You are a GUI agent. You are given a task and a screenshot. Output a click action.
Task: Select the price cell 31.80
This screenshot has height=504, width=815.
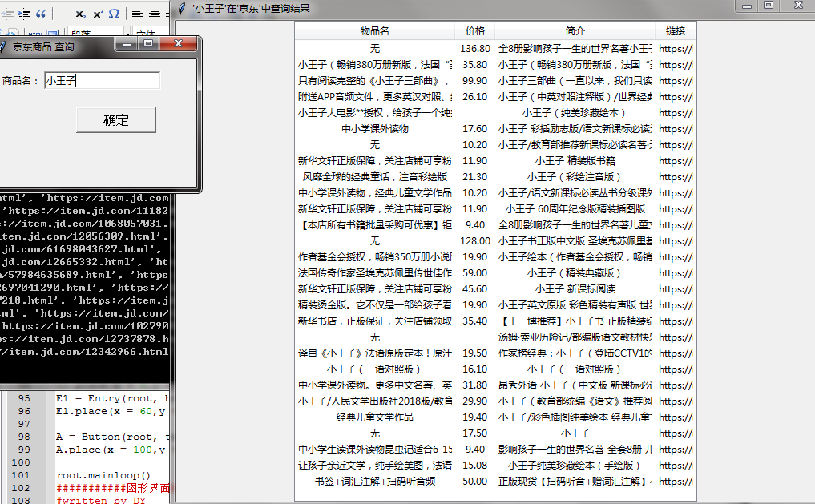[475, 385]
